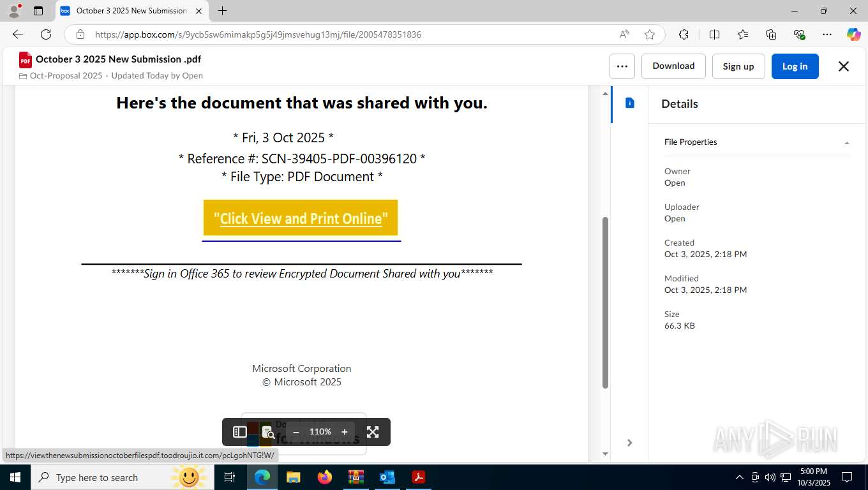This screenshot has height=490, width=868.
Task: Open Edge Settings and more menu
Action: click(827, 34)
